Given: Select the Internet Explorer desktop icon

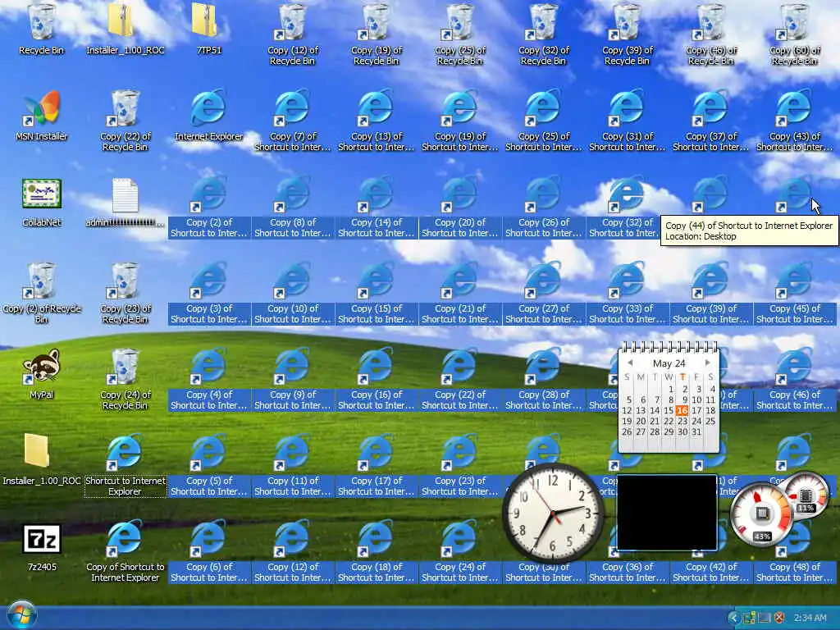Looking at the screenshot, I should pyautogui.click(x=208, y=116).
